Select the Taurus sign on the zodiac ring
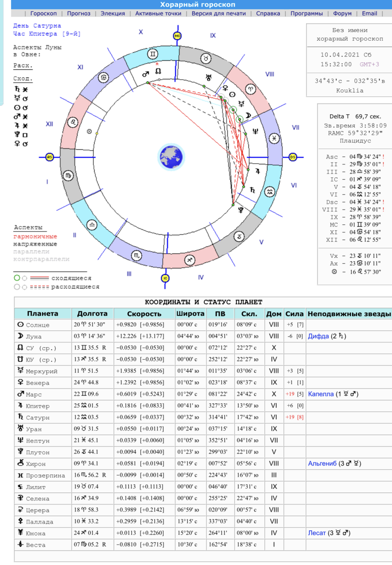 tap(206, 58)
